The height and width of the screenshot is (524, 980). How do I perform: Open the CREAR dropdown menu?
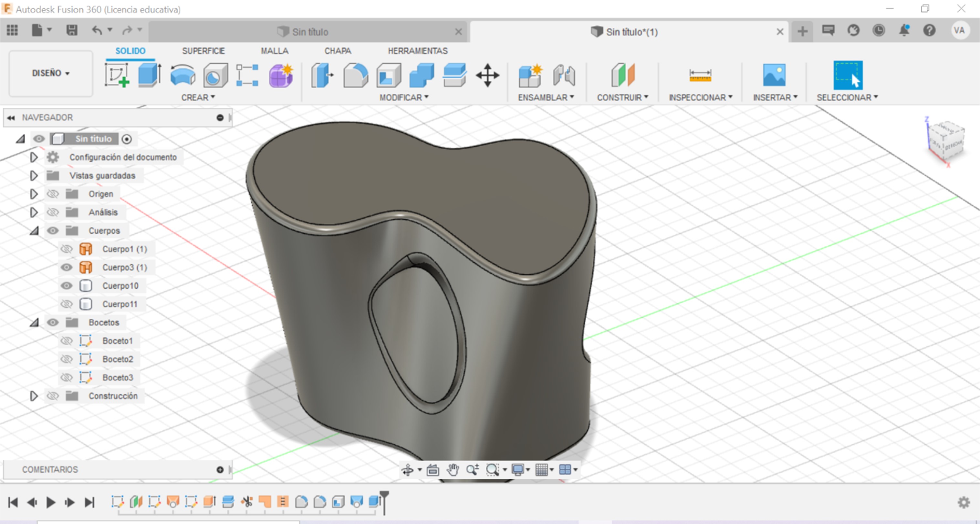pos(198,98)
